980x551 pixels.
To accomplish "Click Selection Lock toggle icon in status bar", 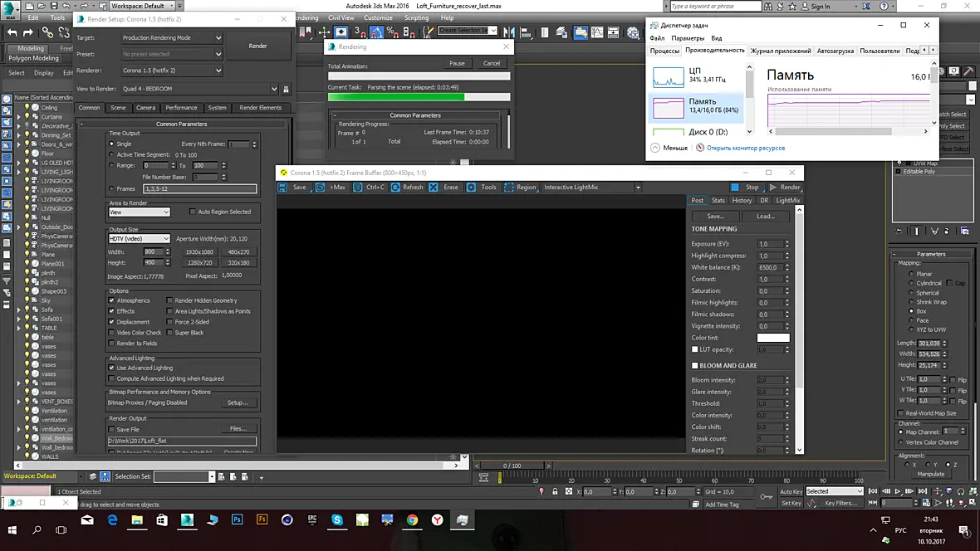I will (x=555, y=491).
